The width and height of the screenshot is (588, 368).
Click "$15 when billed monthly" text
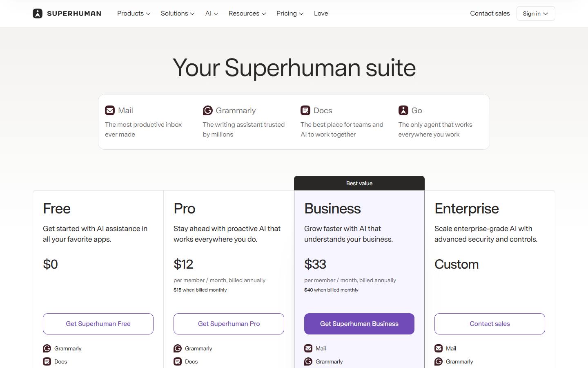200,290
